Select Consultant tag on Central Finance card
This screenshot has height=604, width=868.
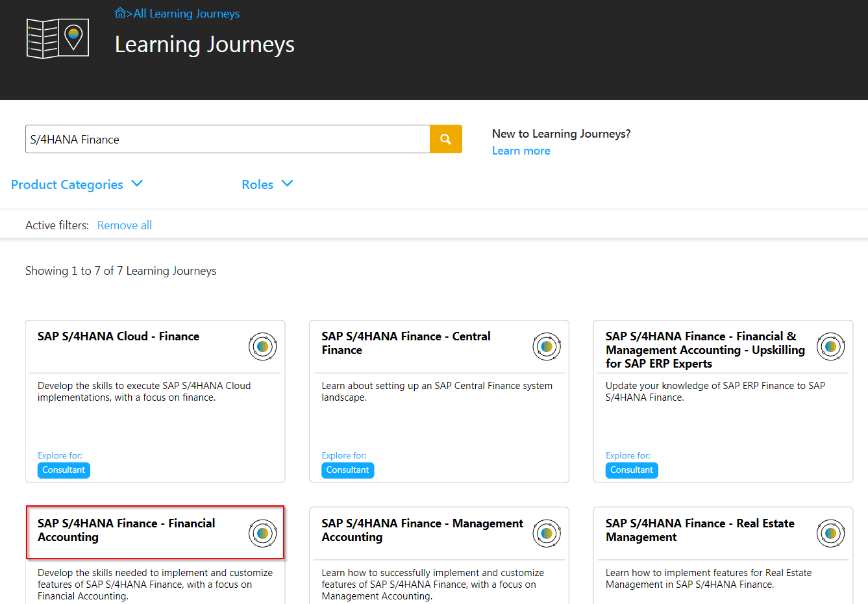[x=347, y=470]
